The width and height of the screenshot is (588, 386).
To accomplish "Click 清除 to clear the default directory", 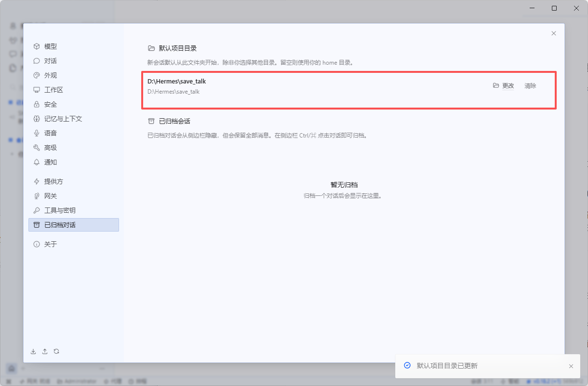I will click(530, 85).
